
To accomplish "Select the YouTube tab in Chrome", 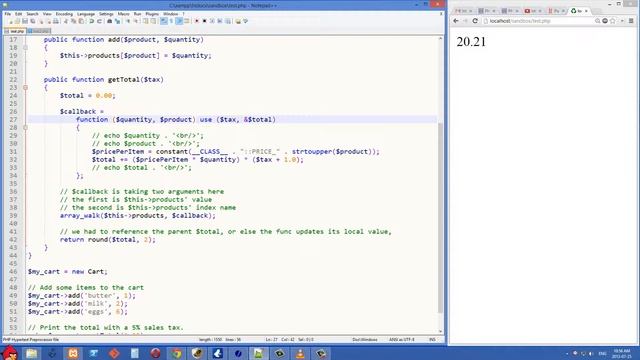I will [x=532, y=11].
